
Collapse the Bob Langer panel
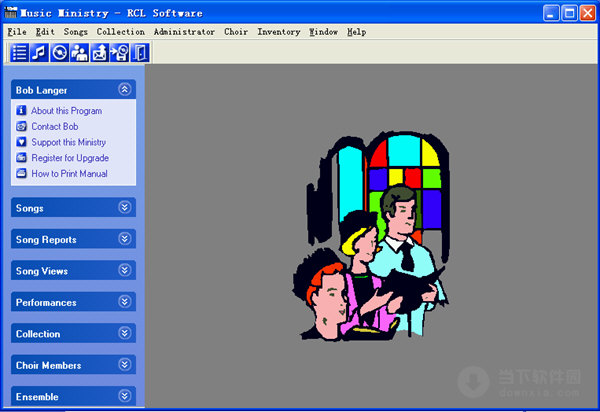coord(124,90)
